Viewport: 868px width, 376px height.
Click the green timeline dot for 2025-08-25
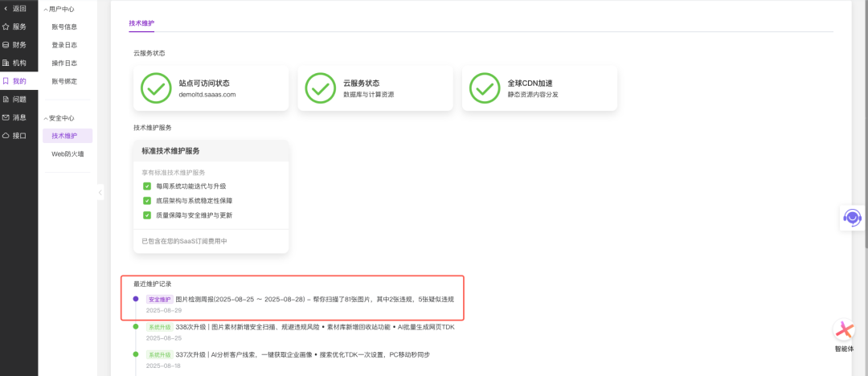point(136,327)
